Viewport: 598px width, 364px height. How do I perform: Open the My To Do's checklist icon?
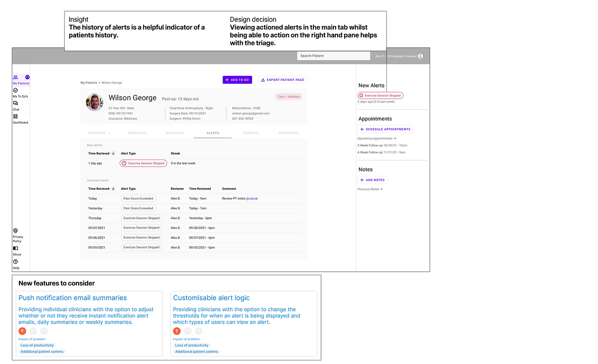15,90
